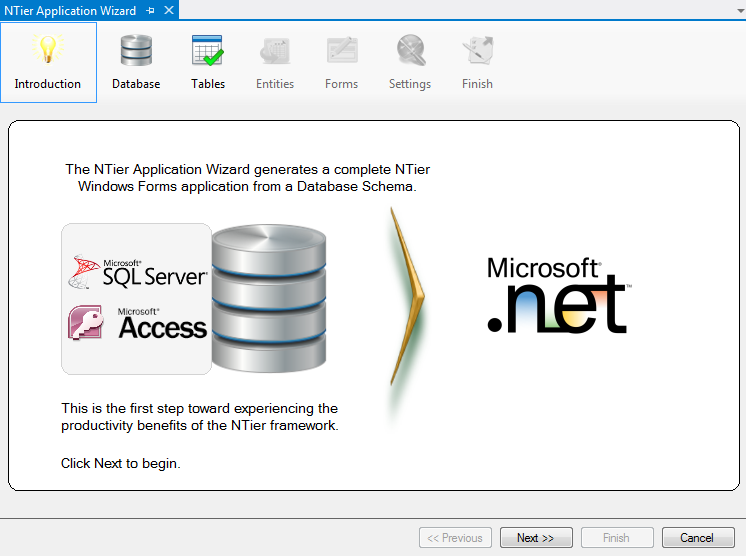Click the Tables step label
This screenshot has width=746, height=556.
click(x=208, y=84)
